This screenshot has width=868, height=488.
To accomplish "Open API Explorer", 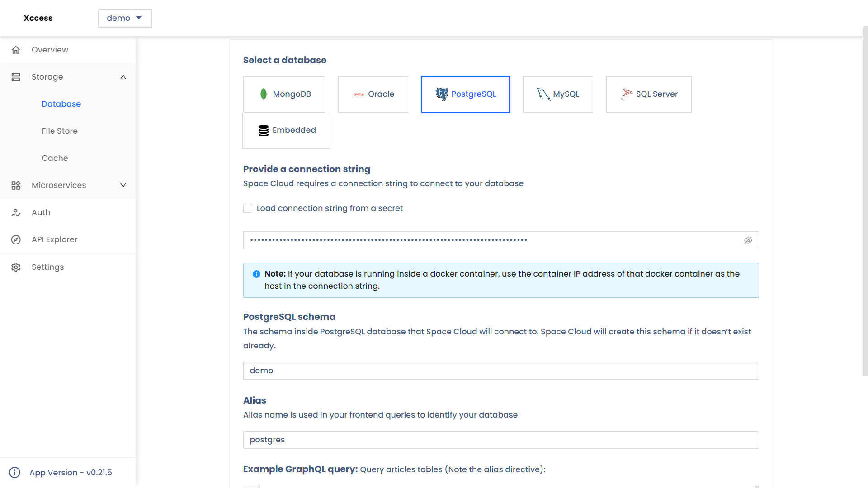I will point(68,239).
